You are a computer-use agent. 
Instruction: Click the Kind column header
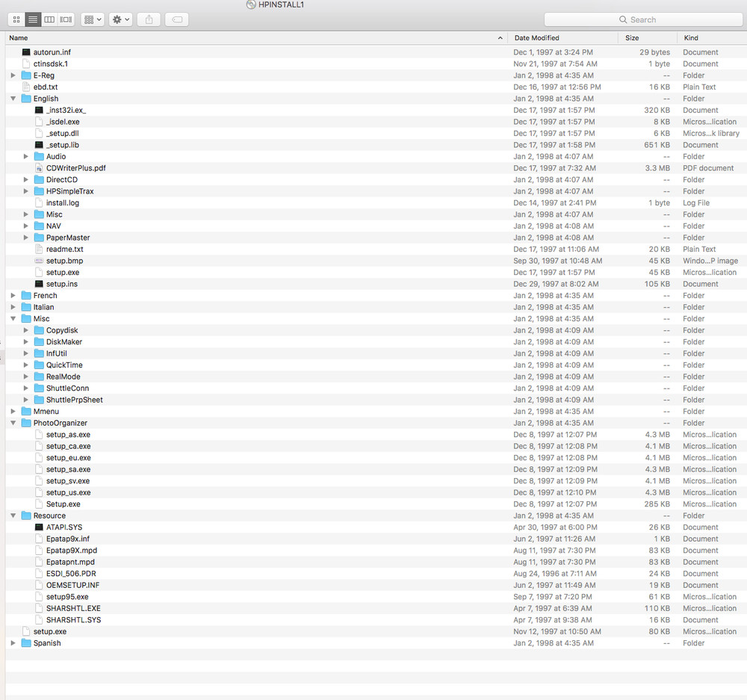click(691, 37)
